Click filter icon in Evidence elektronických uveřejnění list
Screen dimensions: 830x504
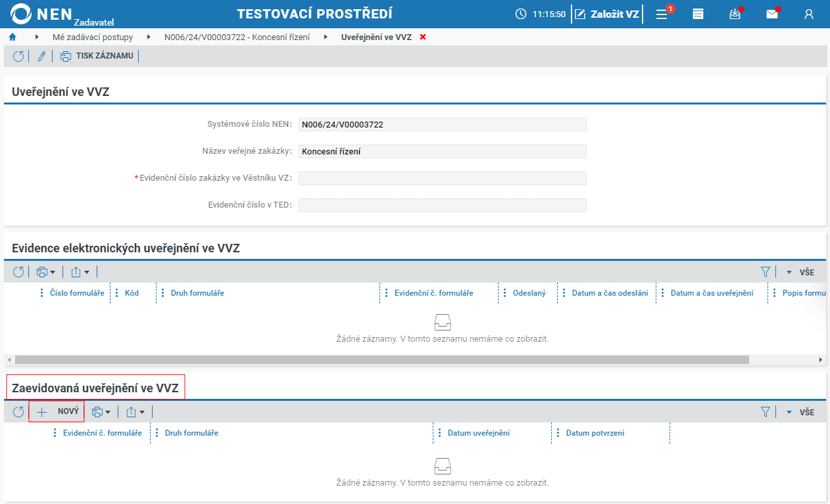tap(765, 272)
